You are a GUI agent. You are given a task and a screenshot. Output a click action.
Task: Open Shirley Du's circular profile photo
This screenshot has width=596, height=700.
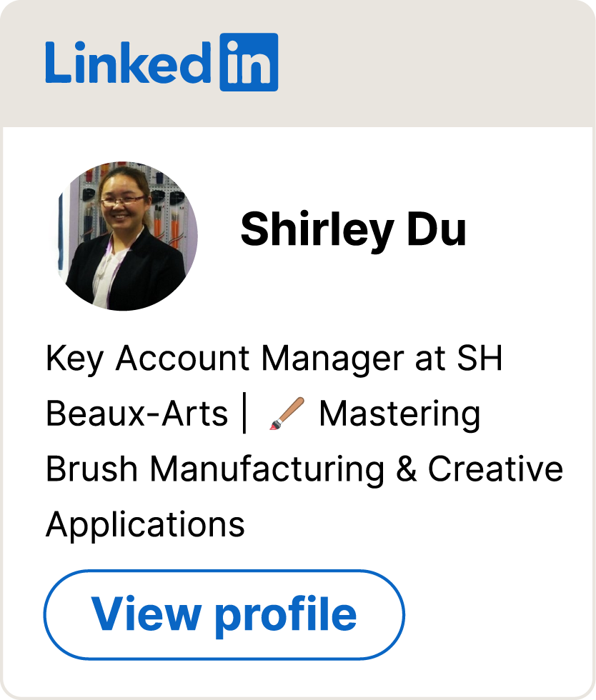tap(126, 236)
